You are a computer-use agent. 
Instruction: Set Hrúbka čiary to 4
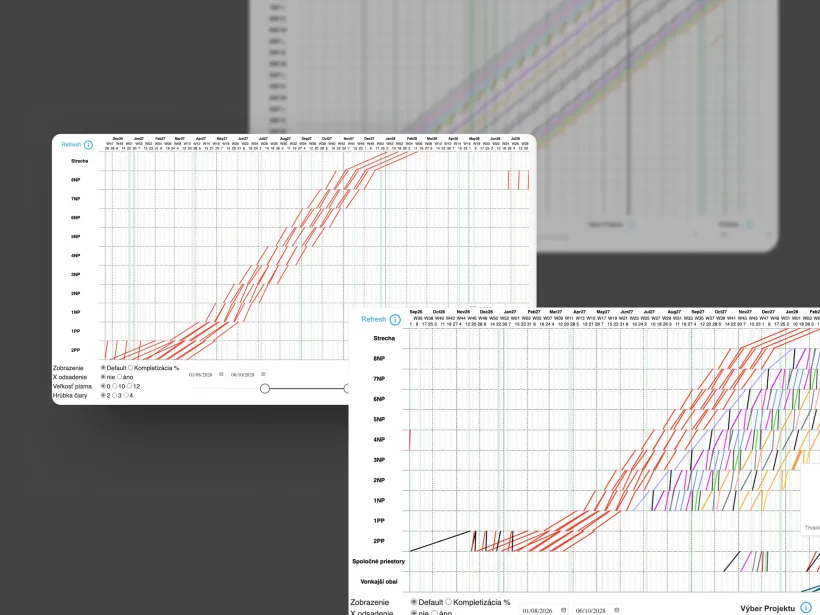point(127,396)
